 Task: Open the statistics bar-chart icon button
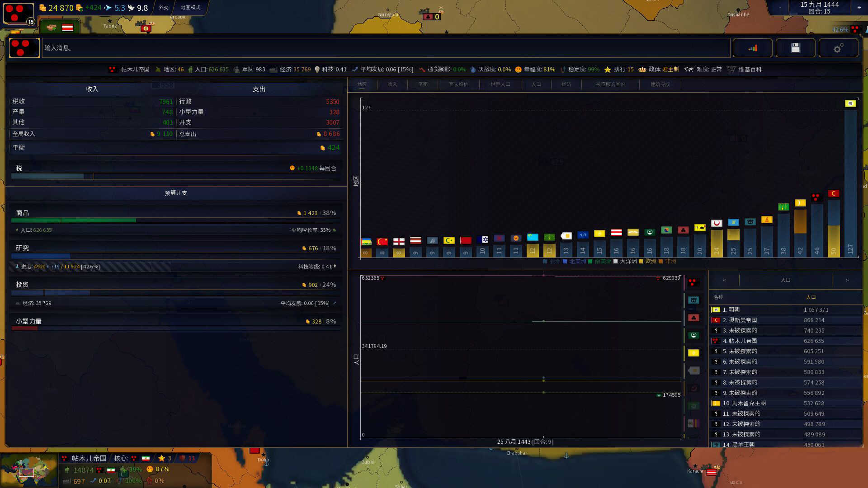[752, 48]
